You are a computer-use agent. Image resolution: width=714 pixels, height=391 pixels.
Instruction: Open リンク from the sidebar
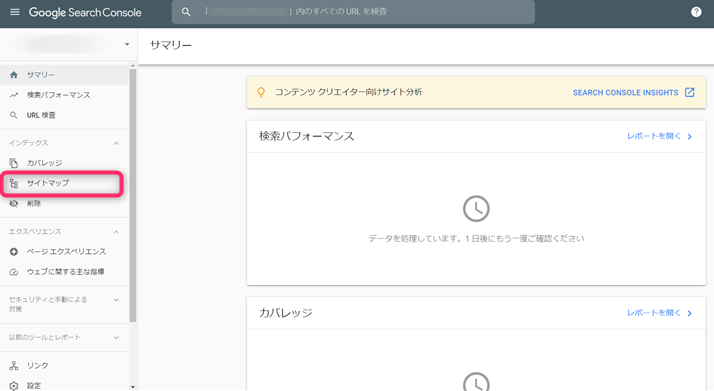click(x=64, y=366)
